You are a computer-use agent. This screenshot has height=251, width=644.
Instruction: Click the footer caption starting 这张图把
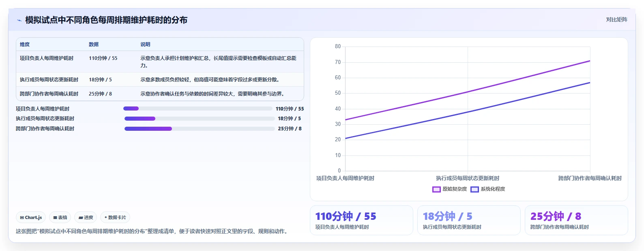click(151, 232)
